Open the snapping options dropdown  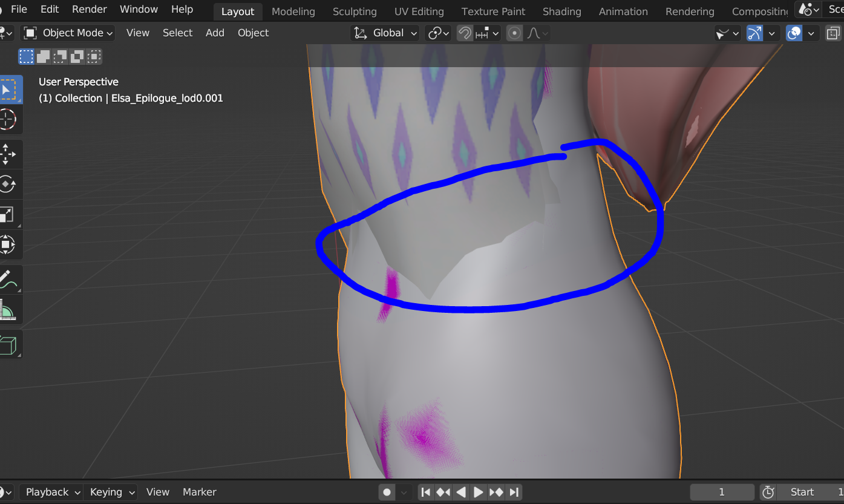point(487,33)
